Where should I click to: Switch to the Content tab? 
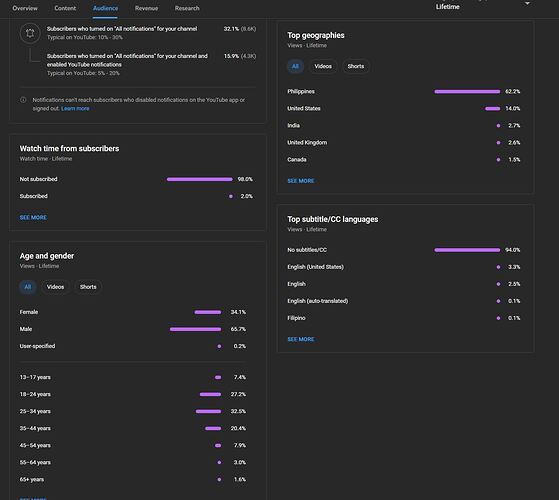pyautogui.click(x=65, y=8)
